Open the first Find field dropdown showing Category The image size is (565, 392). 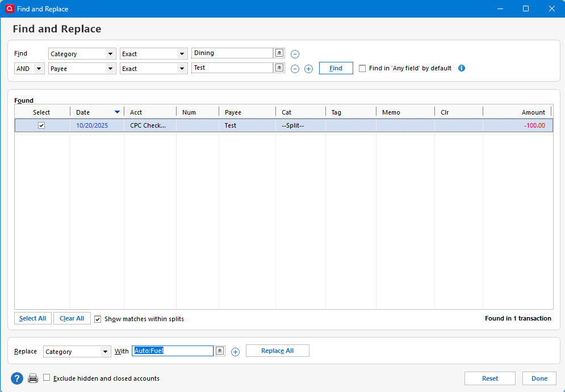coord(82,54)
